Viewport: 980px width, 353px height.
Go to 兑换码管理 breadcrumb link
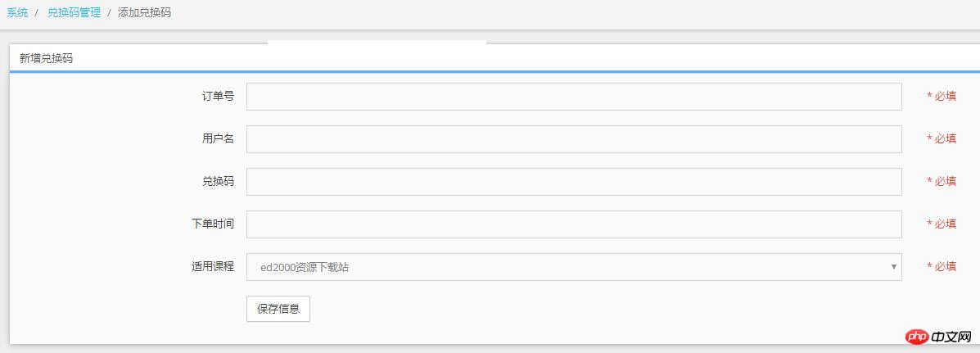click(74, 13)
